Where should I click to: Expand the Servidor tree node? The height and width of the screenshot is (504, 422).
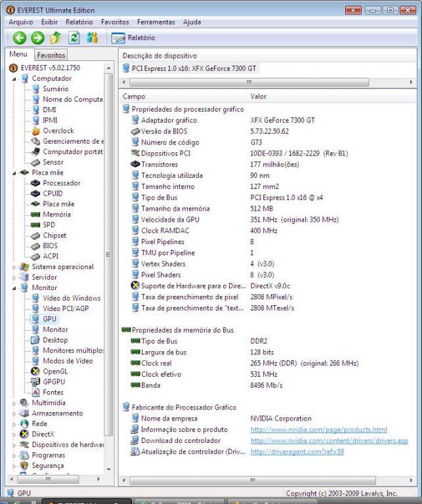coord(14,278)
